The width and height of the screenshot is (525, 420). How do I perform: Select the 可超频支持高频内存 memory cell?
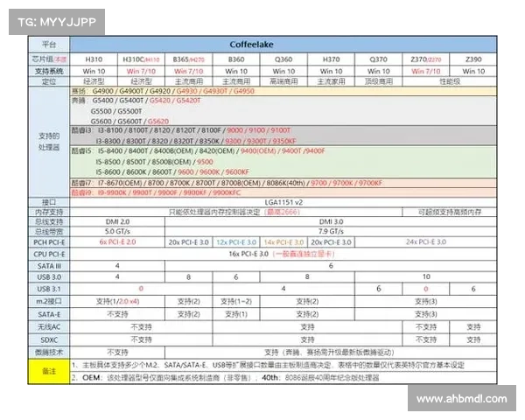tap(450, 212)
